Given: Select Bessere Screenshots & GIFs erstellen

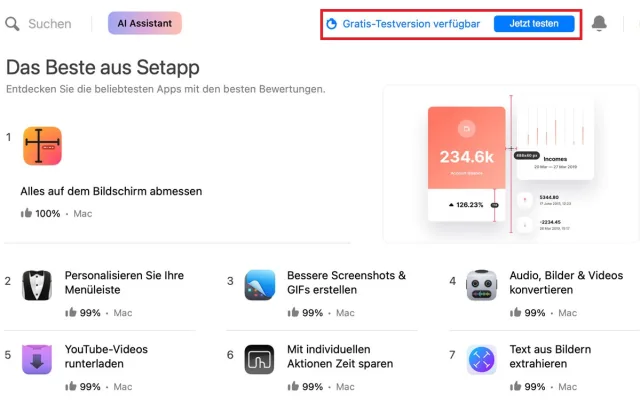Looking at the screenshot, I should pyautogui.click(x=346, y=283).
